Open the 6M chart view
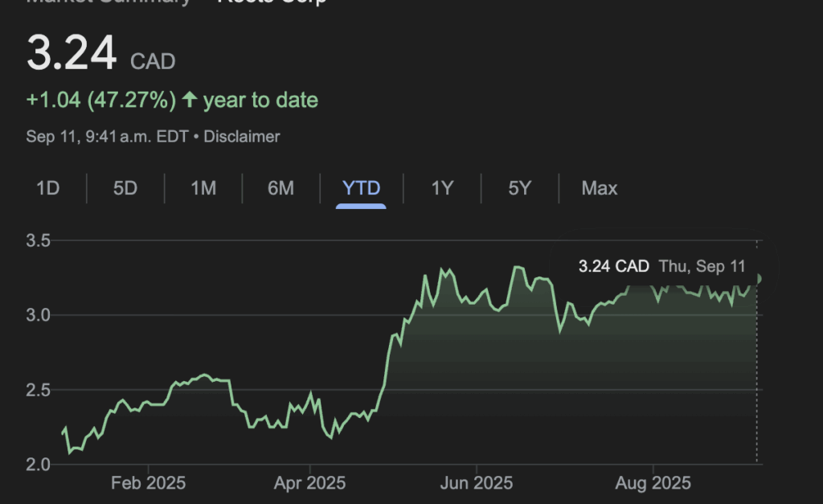Screen dimensions: 823x504 (x=280, y=188)
